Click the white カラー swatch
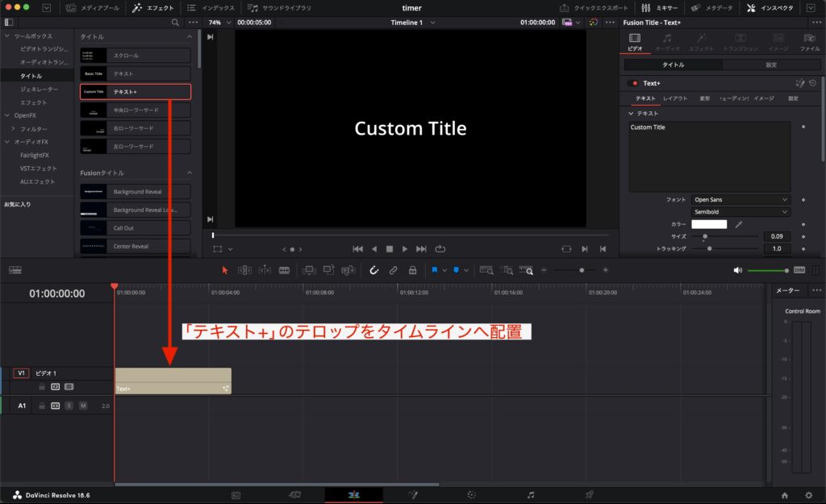The width and height of the screenshot is (826, 504). (709, 224)
